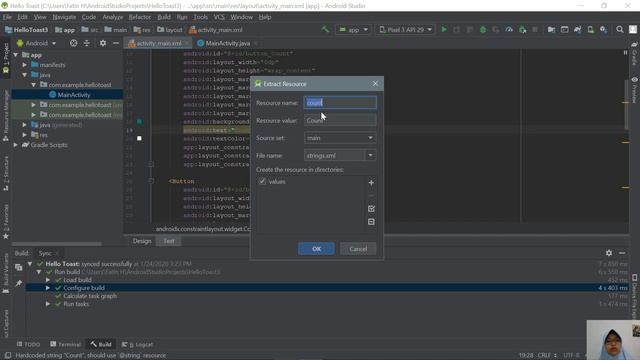
Task: Open the Favorites sidebar tool button
Action: [x=6, y=222]
